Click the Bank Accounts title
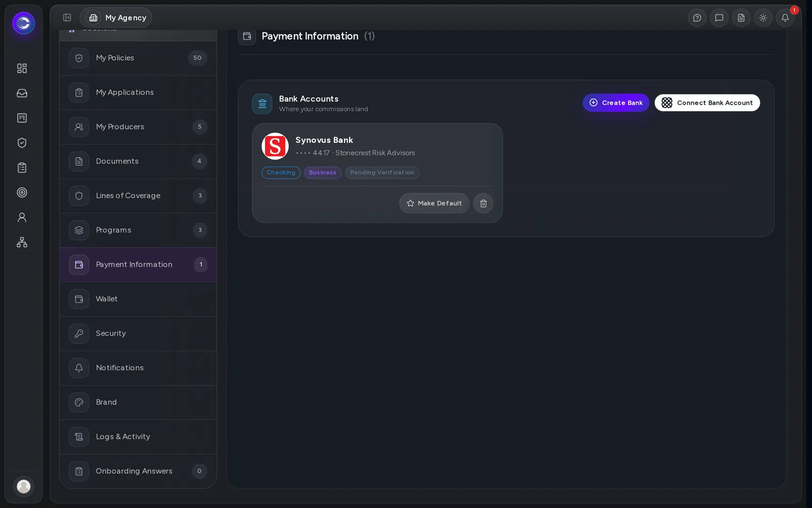 pyautogui.click(x=309, y=99)
